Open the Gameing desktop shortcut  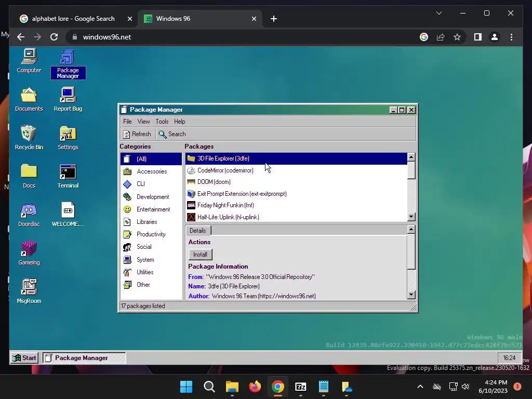(29, 253)
